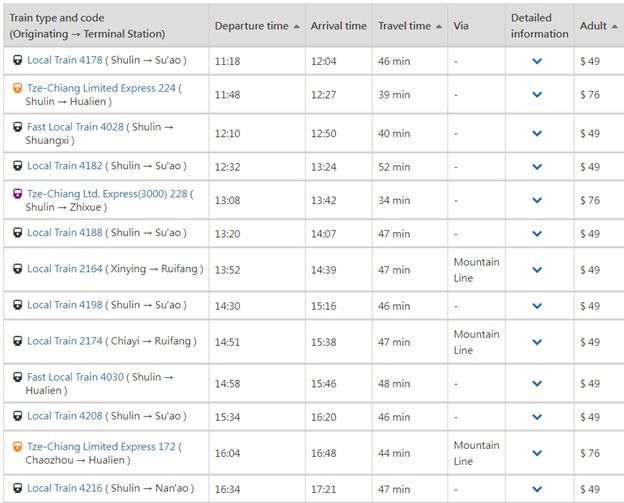The height and width of the screenshot is (503, 624).
Task: Click purple train icon for Tze-Chiang Express(3000) 228
Action: 17,193
